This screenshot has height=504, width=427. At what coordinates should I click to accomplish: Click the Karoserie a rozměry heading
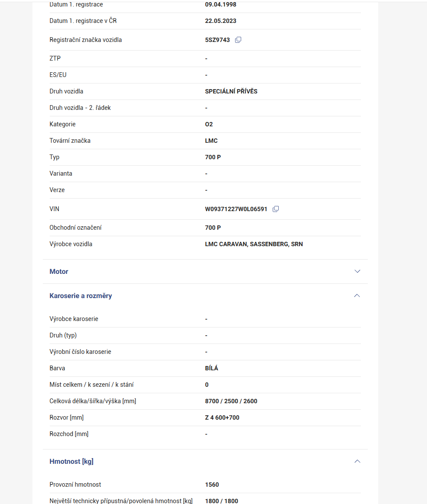(81, 296)
